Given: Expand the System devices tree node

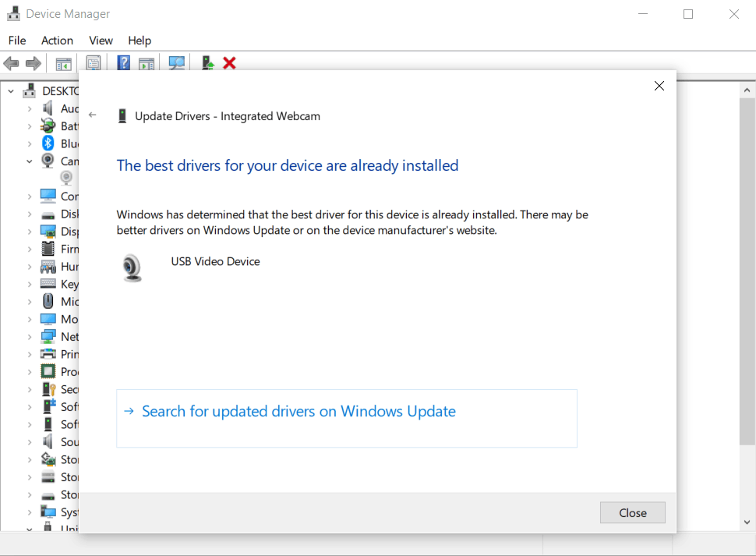Looking at the screenshot, I should click(30, 512).
